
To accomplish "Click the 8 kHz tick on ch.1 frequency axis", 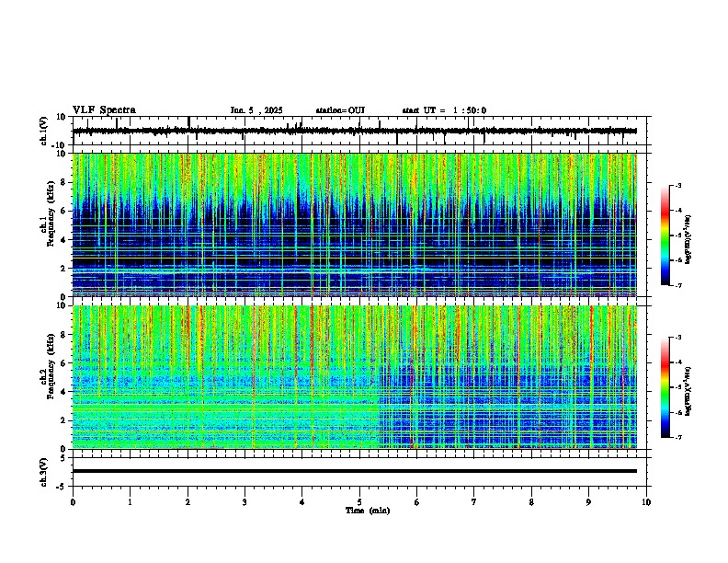I will [x=63, y=182].
